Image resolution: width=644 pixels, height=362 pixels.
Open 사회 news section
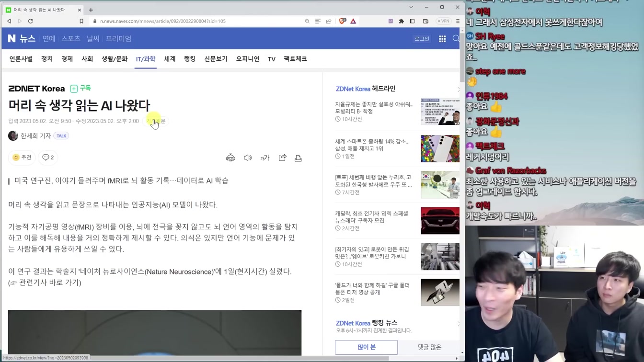point(87,59)
